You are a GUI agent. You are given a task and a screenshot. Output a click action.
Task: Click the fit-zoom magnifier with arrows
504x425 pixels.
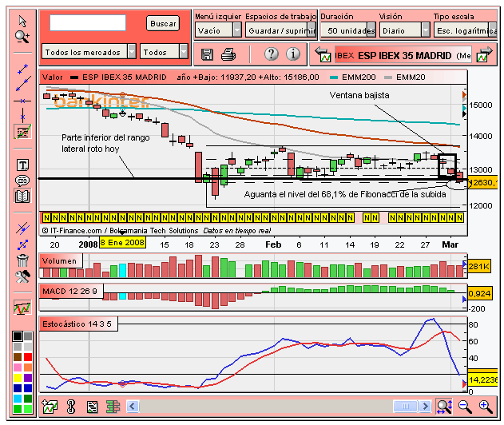[x=445, y=407]
